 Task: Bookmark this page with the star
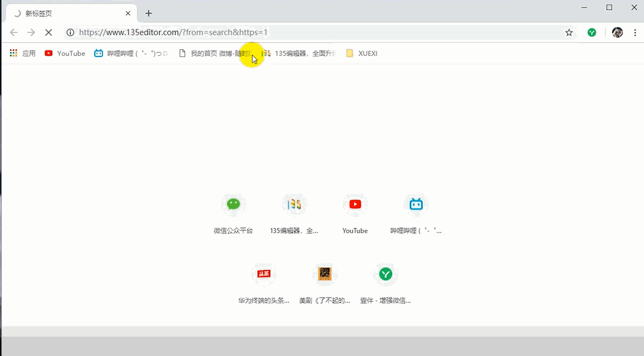point(569,32)
